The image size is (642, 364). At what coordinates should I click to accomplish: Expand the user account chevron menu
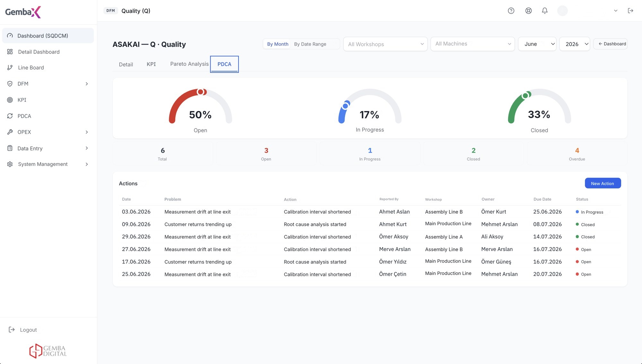(x=616, y=11)
